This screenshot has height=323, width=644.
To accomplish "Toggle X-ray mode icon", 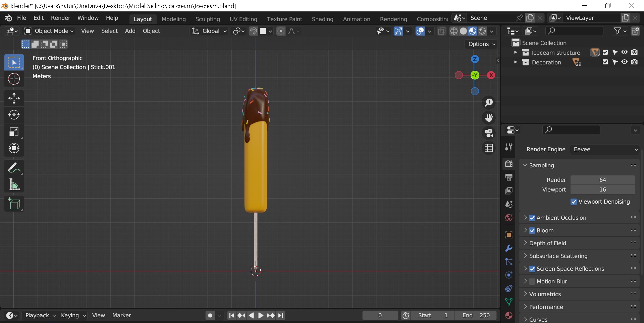I will (442, 31).
